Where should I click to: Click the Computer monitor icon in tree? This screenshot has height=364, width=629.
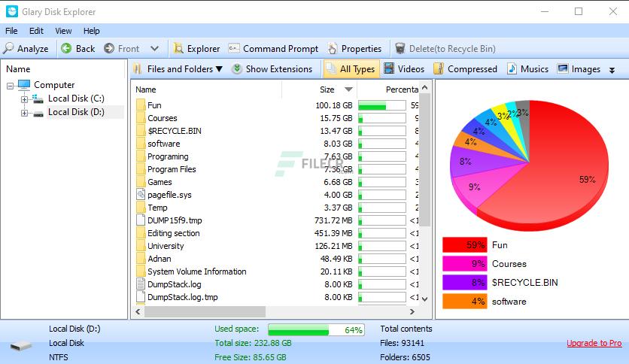point(24,84)
